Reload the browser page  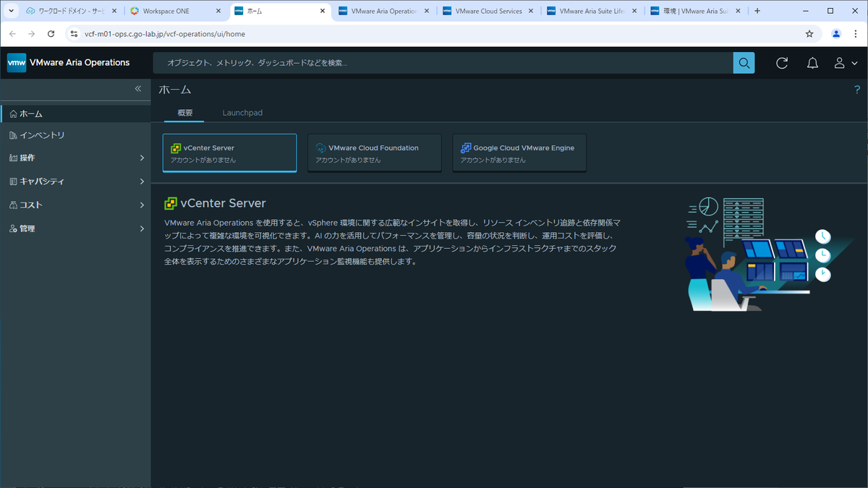[51, 34]
